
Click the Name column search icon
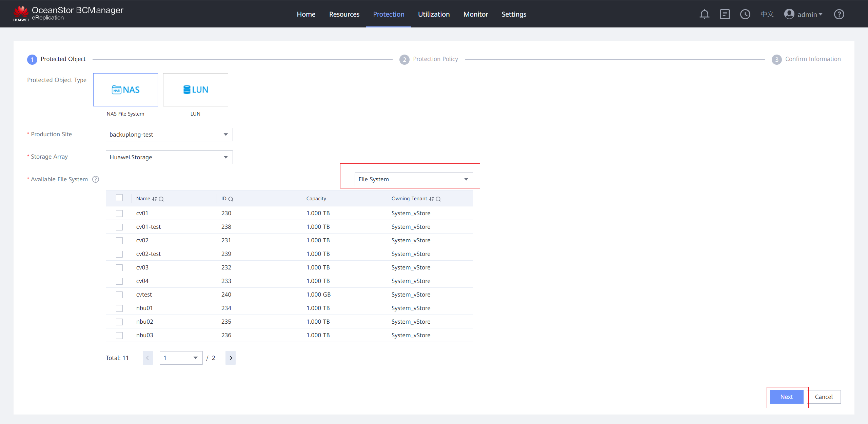click(161, 199)
